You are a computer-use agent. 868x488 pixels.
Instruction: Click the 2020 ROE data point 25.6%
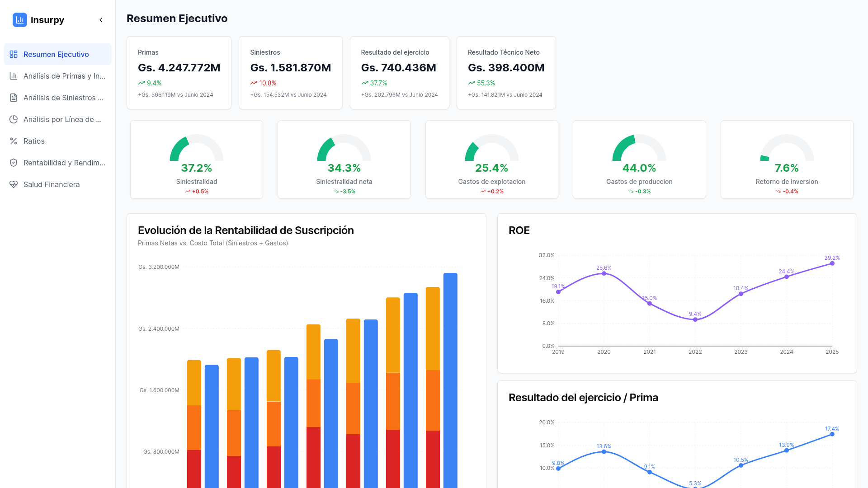click(x=604, y=273)
